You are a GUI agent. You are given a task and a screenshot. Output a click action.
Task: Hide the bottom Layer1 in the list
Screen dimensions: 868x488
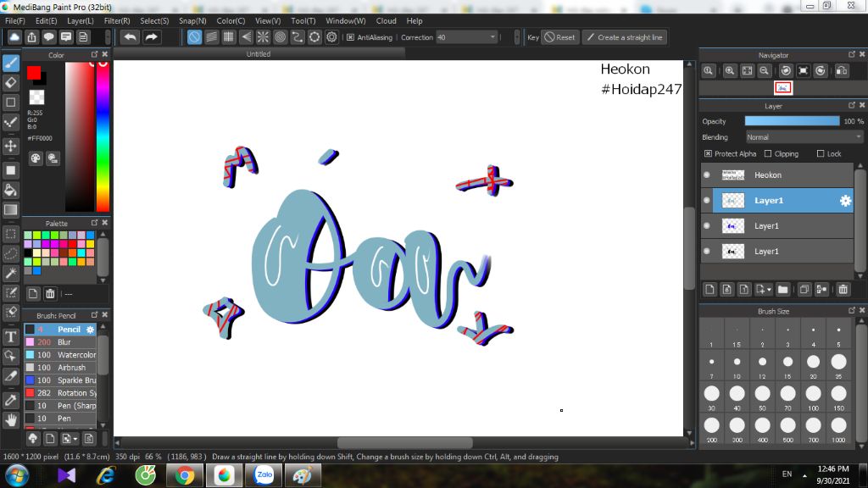[x=707, y=251]
